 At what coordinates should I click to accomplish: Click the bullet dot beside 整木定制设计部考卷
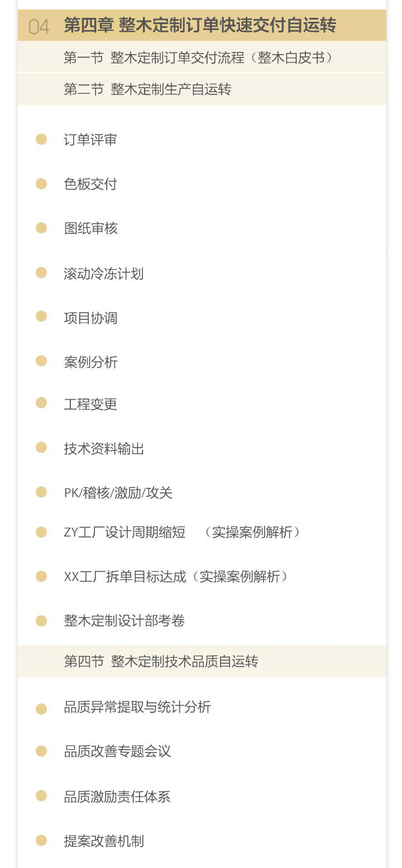click(41, 621)
